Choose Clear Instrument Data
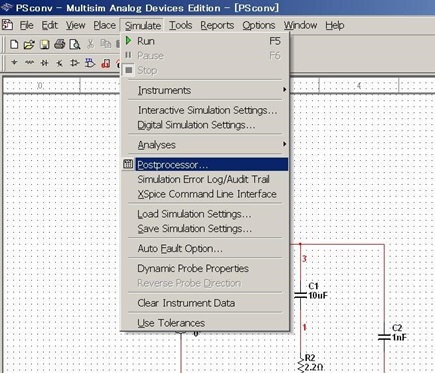The image size is (435, 373). click(x=205, y=303)
